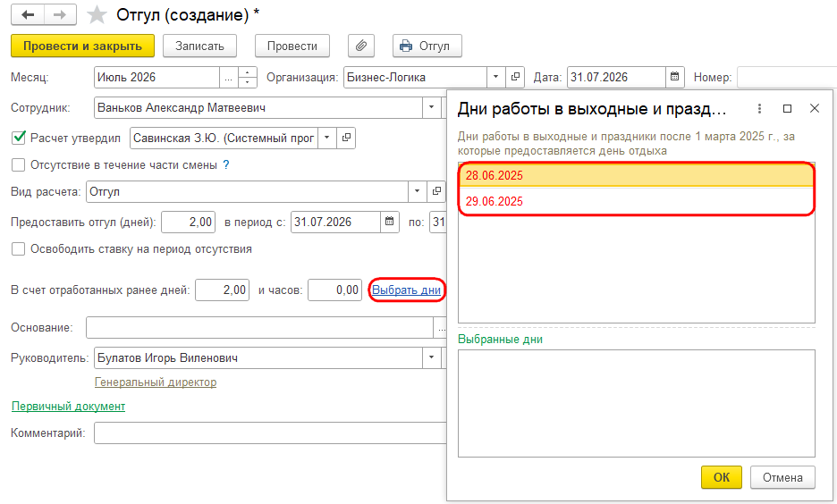Click the Дата field with 31.07.2026
The height and width of the screenshot is (504, 837).
(x=616, y=77)
